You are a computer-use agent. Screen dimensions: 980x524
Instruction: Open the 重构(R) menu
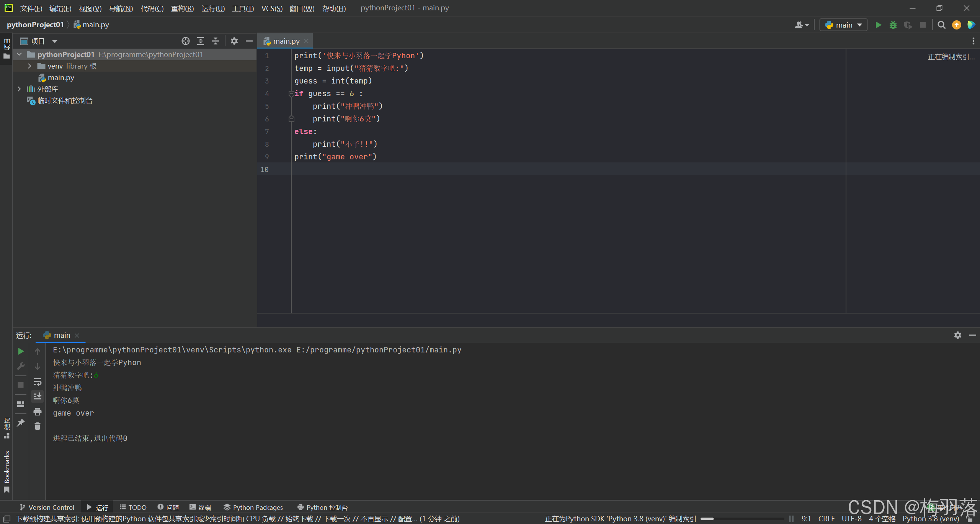coord(182,8)
